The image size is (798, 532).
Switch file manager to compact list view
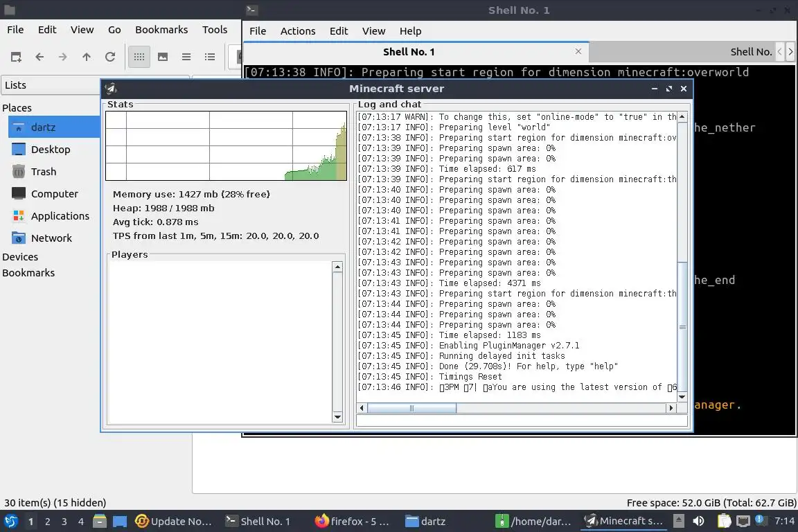(x=186, y=57)
